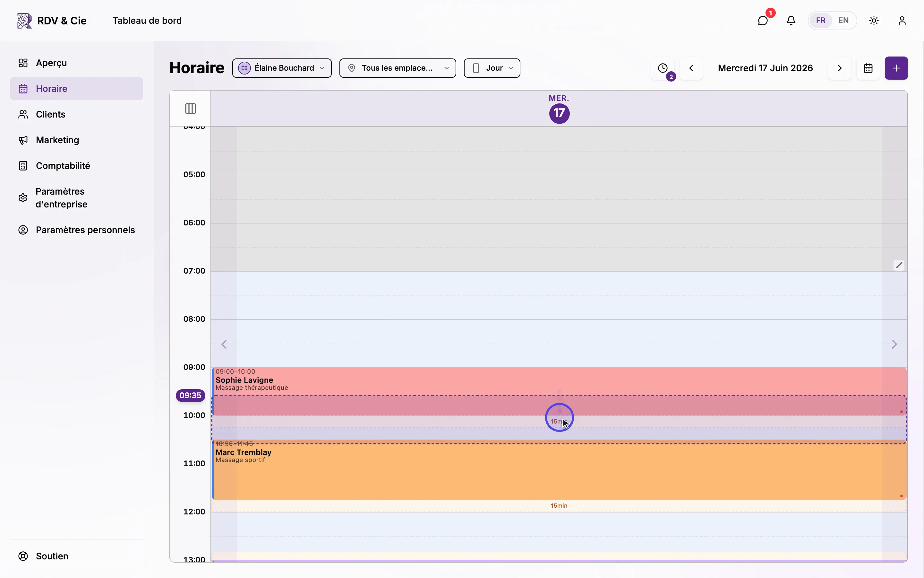Image resolution: width=924 pixels, height=578 pixels.
Task: Open the notifications bell
Action: [x=791, y=21]
